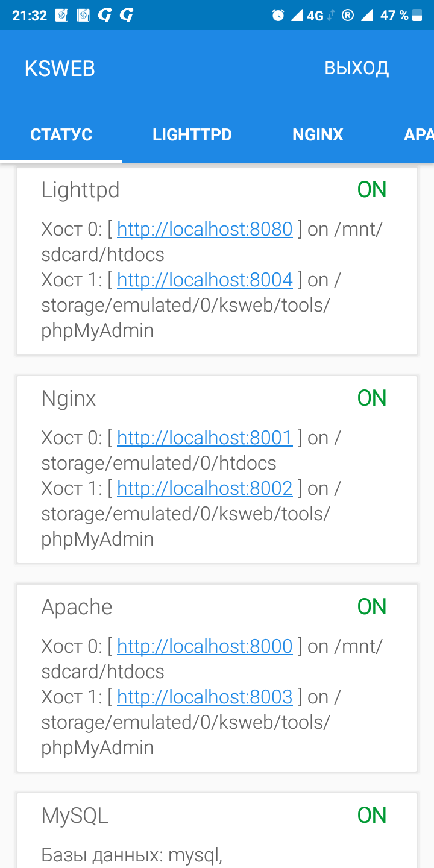Switch to the LIGHTTPD tab
This screenshot has width=434, height=868.
[x=192, y=134]
